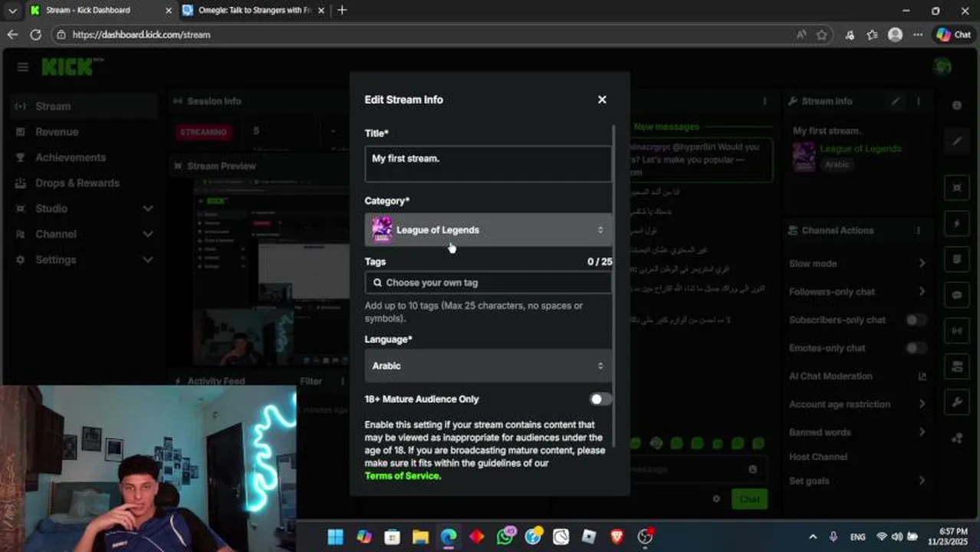Open the Followers-only chat options
The height and width of the screenshot is (552, 980).
[x=857, y=291]
